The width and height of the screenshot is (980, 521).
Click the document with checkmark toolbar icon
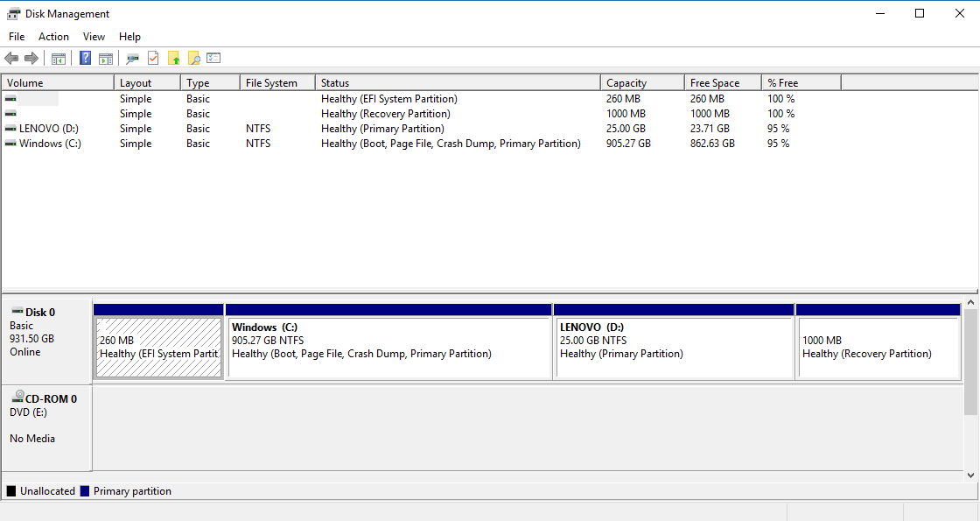pos(153,58)
